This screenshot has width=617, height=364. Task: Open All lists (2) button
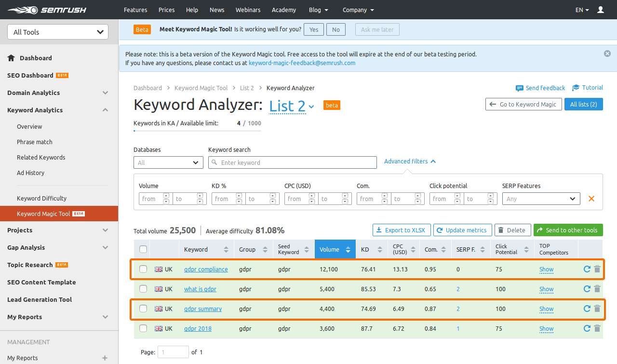[583, 104]
